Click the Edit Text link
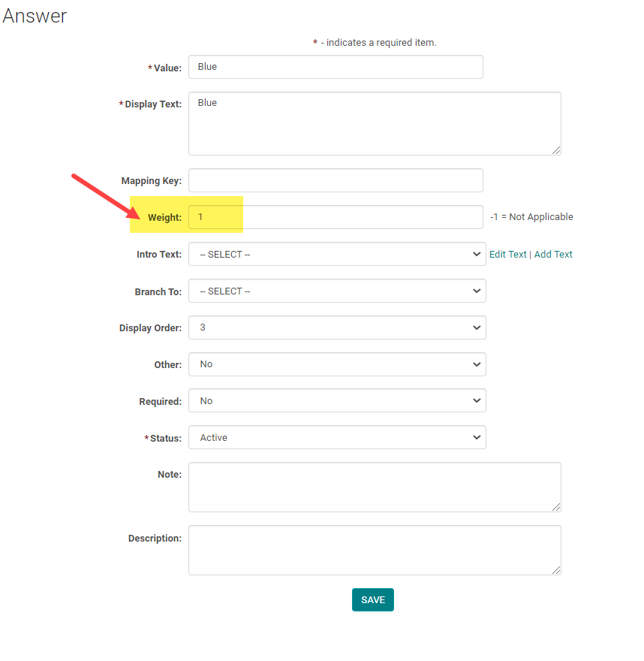 point(508,254)
